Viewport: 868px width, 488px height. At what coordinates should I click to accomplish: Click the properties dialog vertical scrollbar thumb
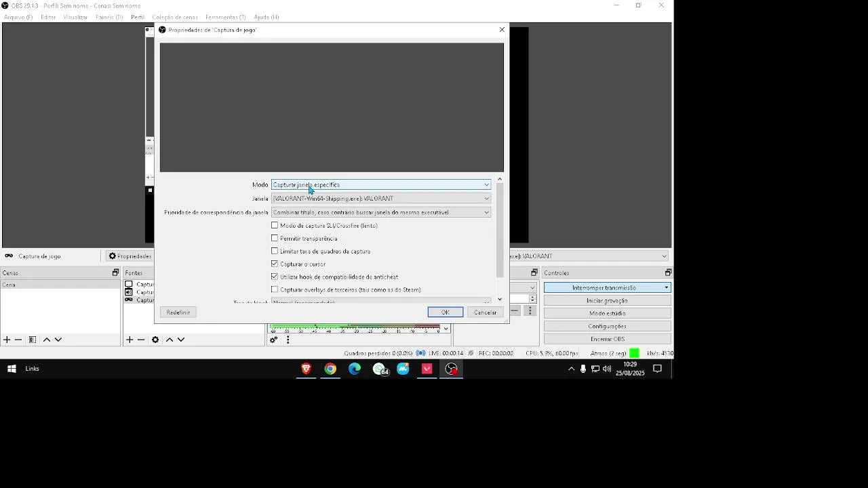point(500,230)
